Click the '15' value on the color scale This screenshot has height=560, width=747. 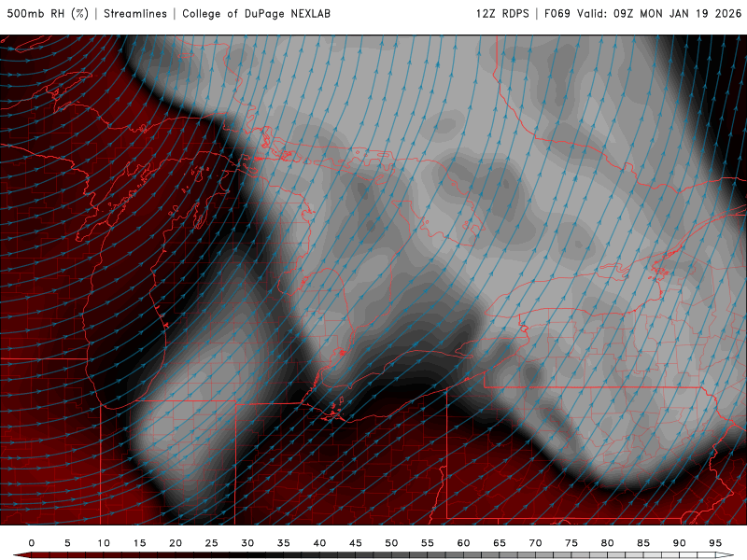139,543
